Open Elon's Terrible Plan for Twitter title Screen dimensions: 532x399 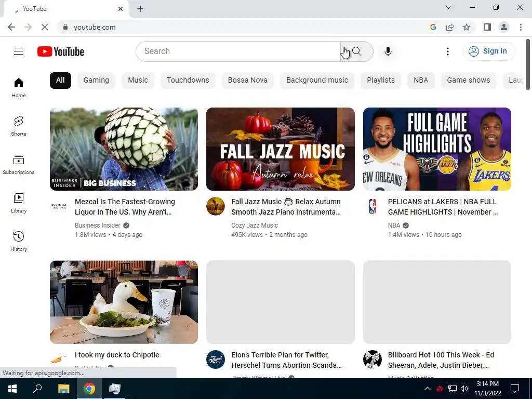coord(286,360)
